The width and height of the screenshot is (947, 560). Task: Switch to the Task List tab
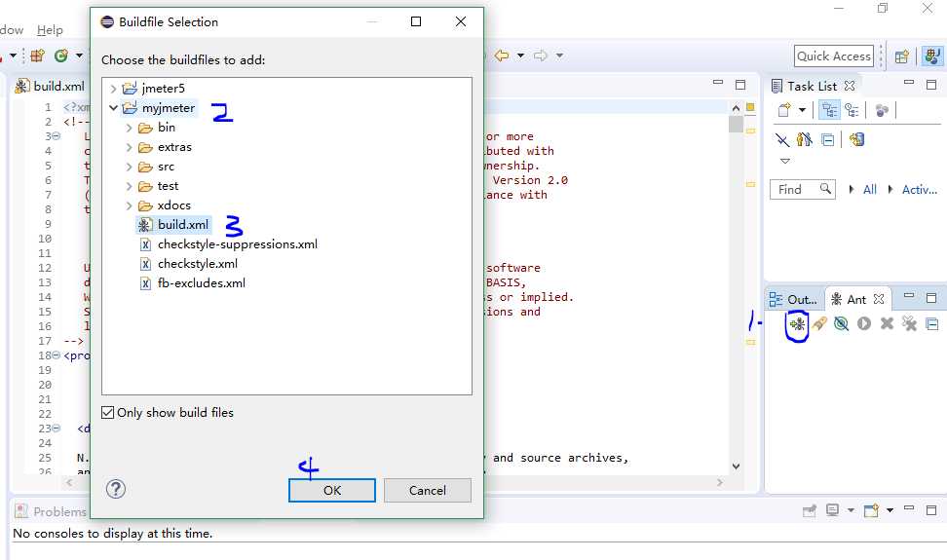pyautogui.click(x=812, y=87)
